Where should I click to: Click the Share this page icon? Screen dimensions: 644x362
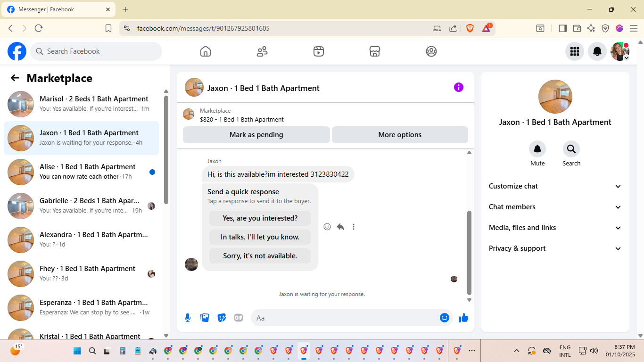tap(453, 28)
